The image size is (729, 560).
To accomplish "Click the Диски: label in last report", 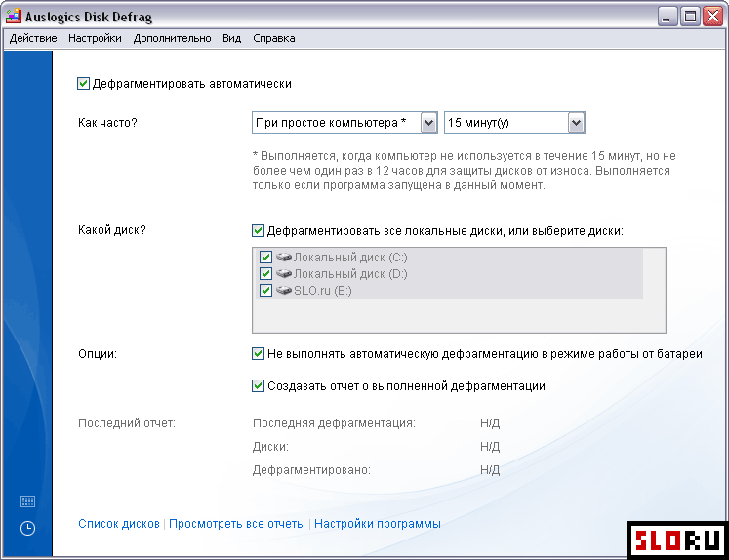I will coord(270,447).
